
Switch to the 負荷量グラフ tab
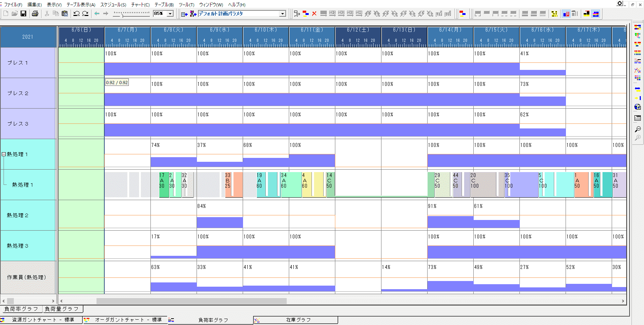(x=62, y=309)
